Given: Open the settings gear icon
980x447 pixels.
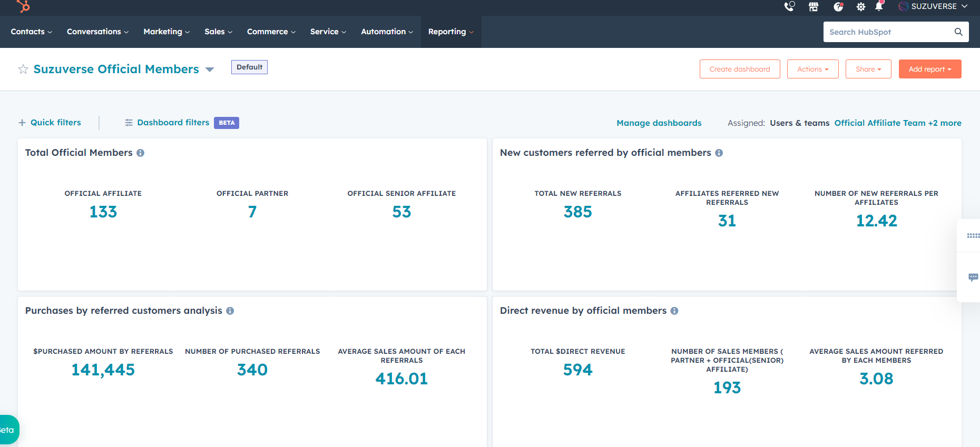Looking at the screenshot, I should [860, 6].
